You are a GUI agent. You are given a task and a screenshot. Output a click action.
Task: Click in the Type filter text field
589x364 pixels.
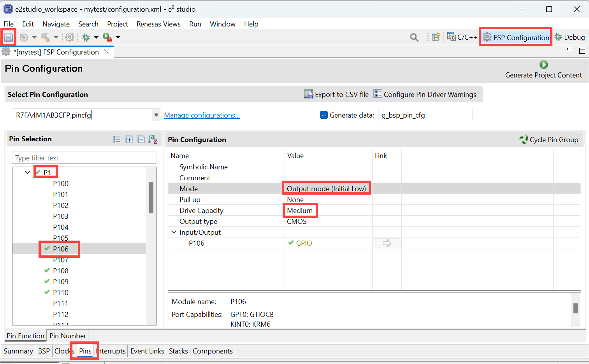tap(84, 158)
